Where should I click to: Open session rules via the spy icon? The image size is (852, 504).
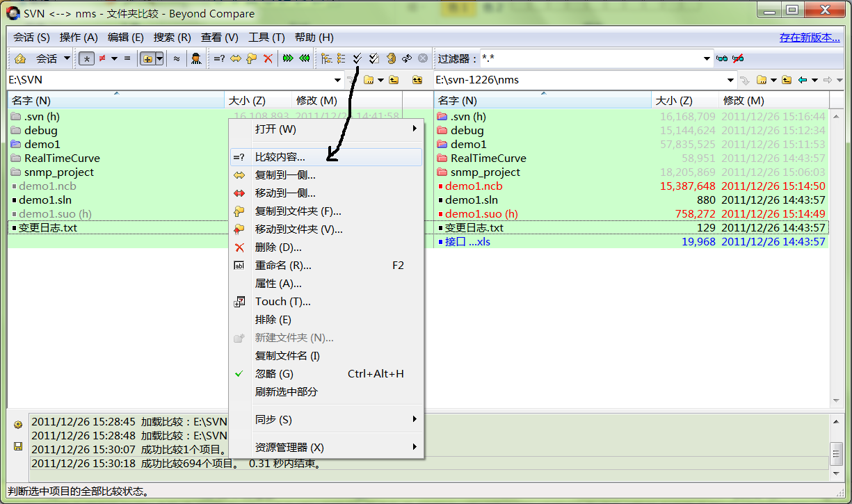[196, 58]
